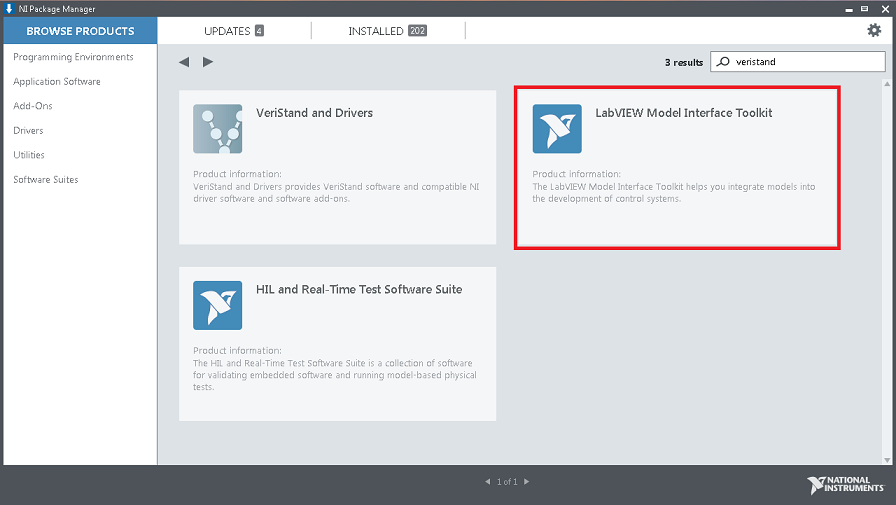Switch to the Browse Products tab
Image resolution: width=896 pixels, height=505 pixels.
pyautogui.click(x=80, y=31)
